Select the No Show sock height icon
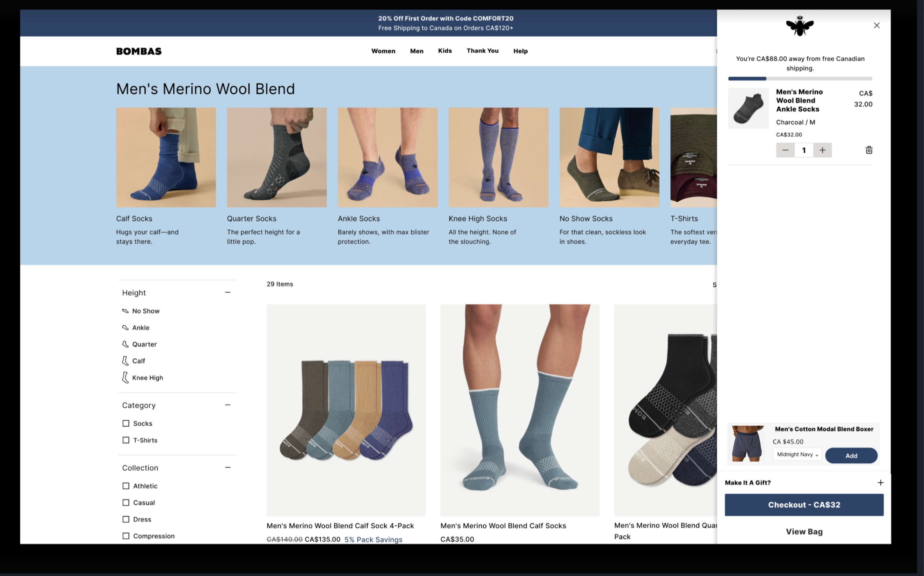Viewport: 924px width, 576px height. pyautogui.click(x=125, y=311)
